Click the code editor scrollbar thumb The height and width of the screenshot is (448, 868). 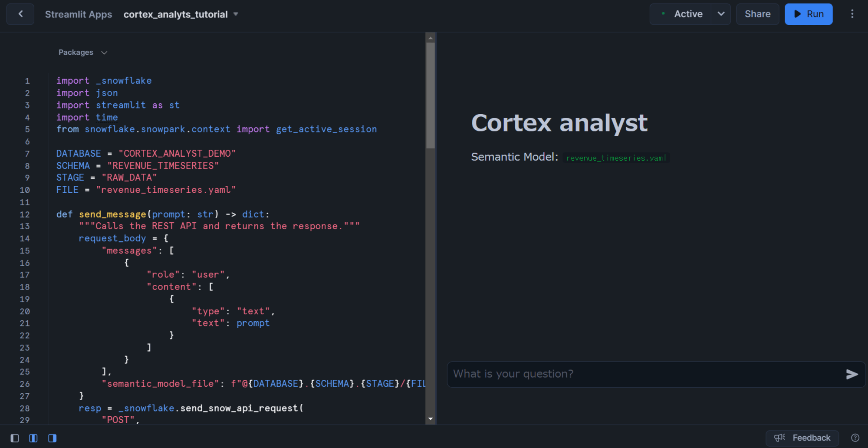[431, 96]
